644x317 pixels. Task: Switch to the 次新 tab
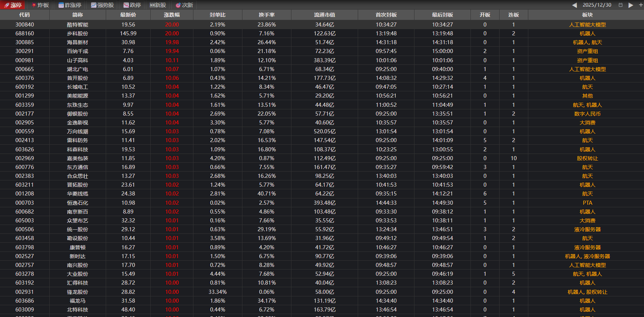point(184,5)
